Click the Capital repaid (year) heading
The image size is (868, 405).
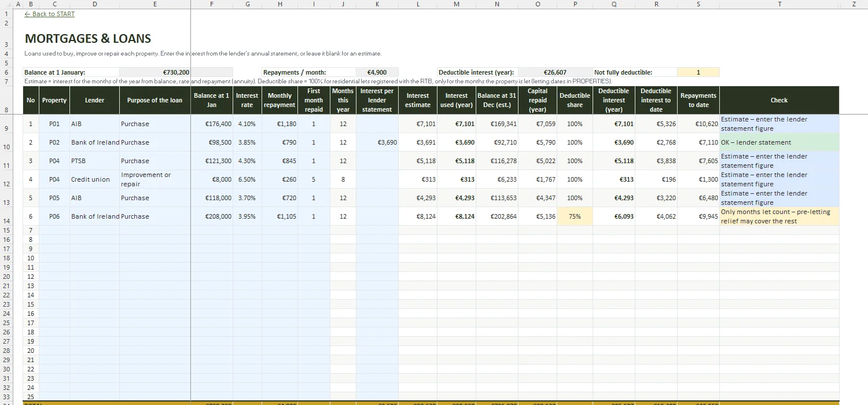pos(538,100)
